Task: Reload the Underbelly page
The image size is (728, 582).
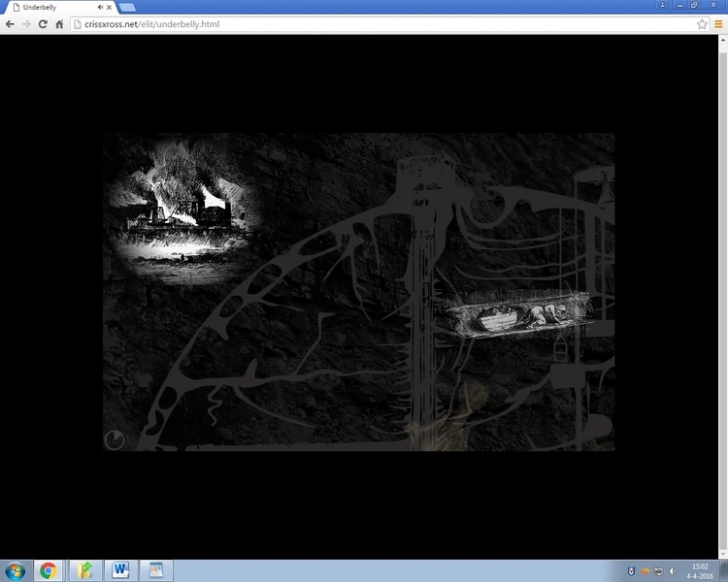Action: click(x=43, y=24)
